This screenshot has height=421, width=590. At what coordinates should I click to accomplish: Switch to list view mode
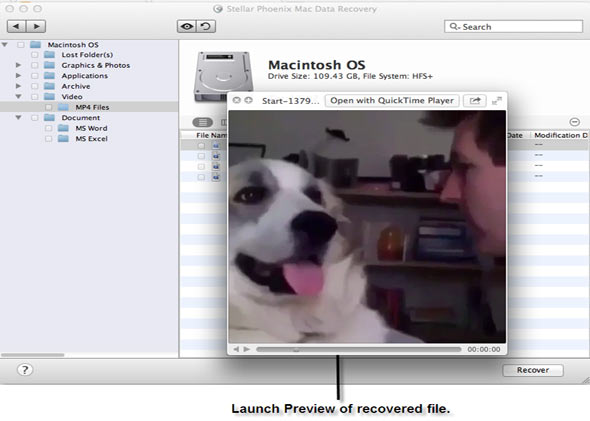coord(203,122)
